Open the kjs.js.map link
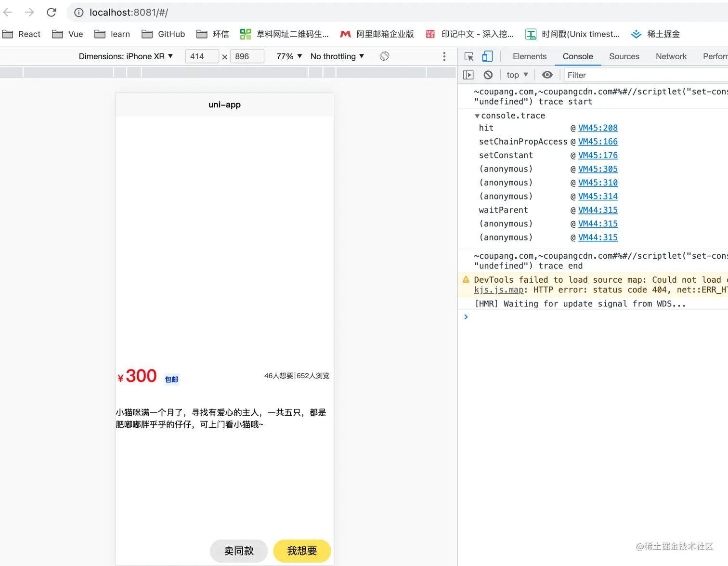The width and height of the screenshot is (728, 566). [x=498, y=290]
